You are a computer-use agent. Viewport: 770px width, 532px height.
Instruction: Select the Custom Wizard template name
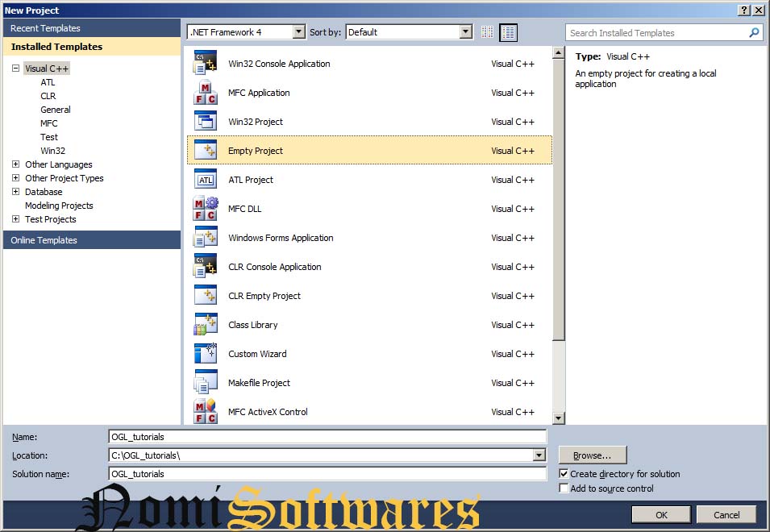[x=257, y=354]
